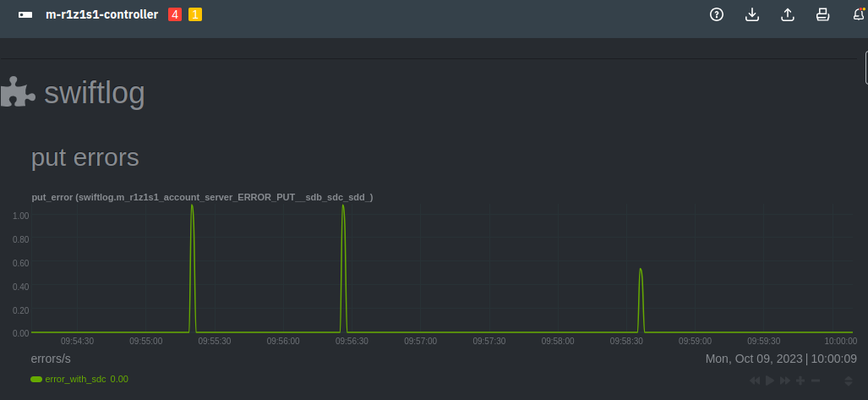This screenshot has height=400, width=868.
Task: Click the upload/export snapshot icon
Action: (788, 14)
